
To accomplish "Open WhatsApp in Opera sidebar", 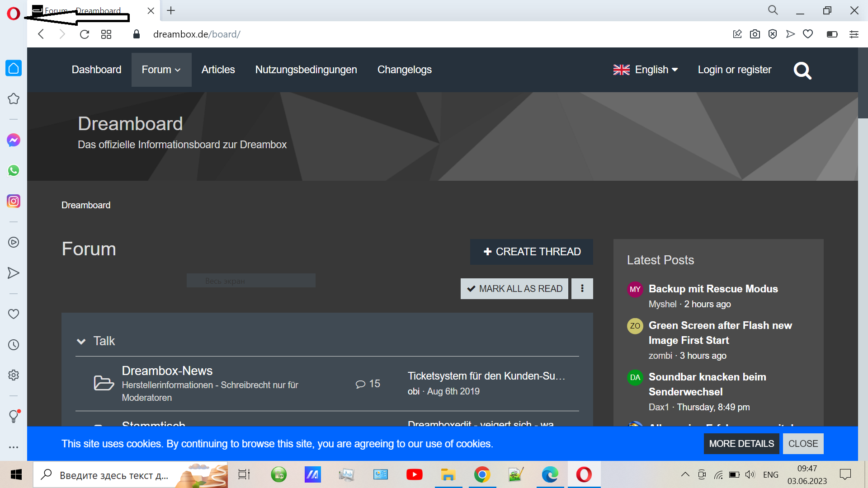I will pyautogui.click(x=14, y=170).
